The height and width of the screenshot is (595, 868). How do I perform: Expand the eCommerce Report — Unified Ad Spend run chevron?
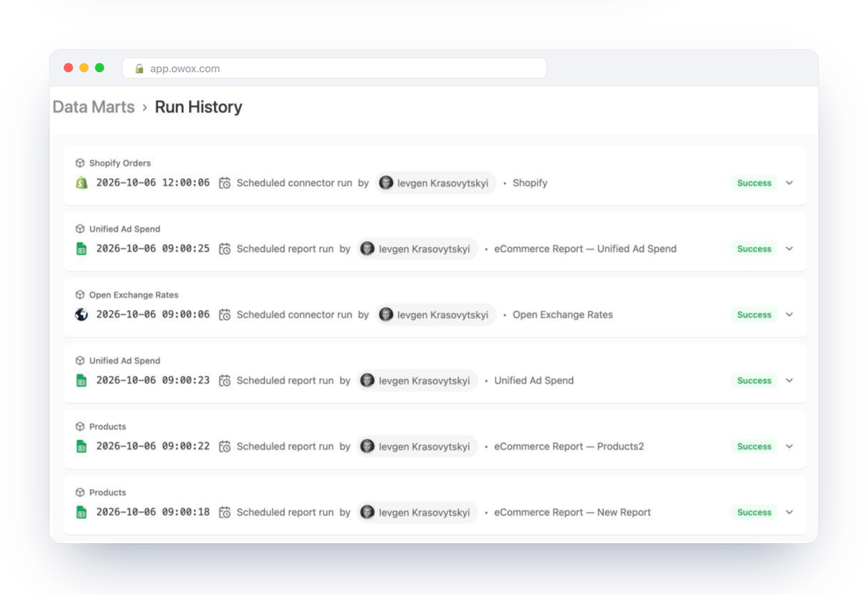[790, 249]
